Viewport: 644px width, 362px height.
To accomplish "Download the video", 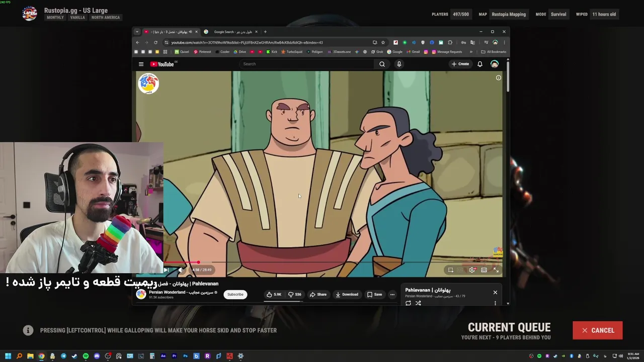I will pos(347,295).
